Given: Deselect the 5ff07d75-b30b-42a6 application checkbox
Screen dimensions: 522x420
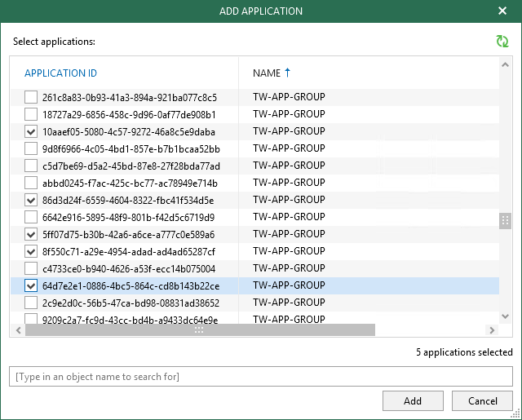Looking at the screenshot, I should coord(31,234).
